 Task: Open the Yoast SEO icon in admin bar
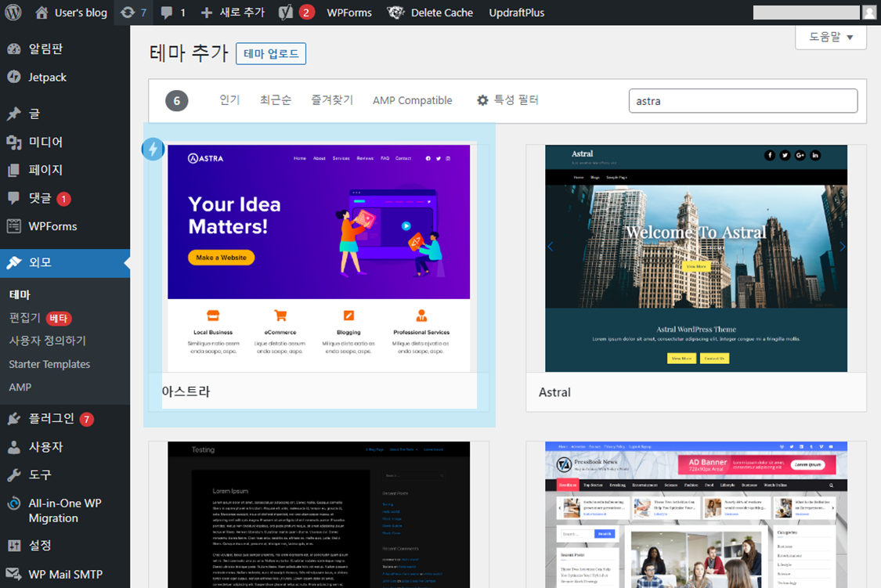point(285,13)
